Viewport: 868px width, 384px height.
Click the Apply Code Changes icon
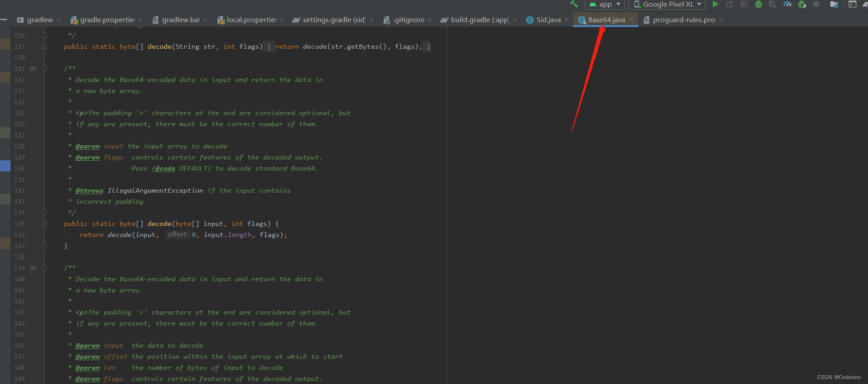(x=744, y=4)
